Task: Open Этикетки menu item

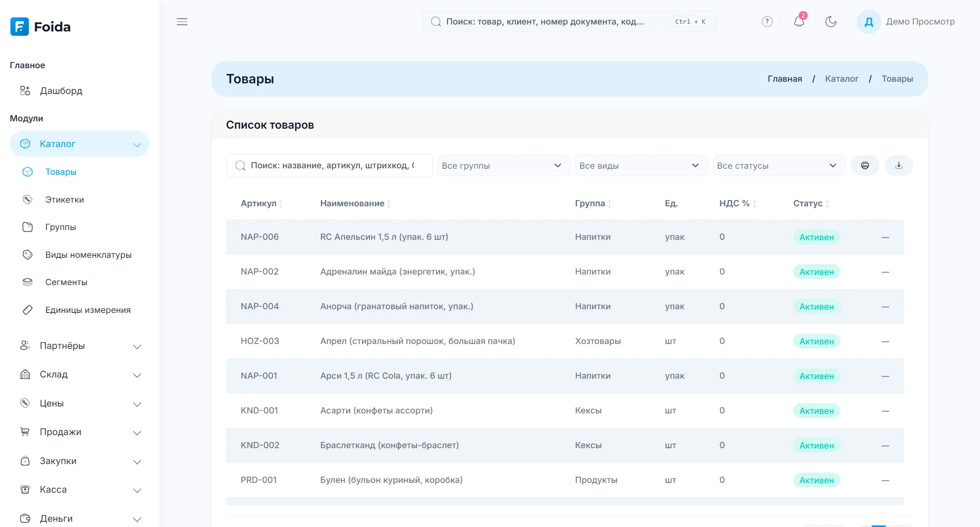Action: [x=65, y=200]
